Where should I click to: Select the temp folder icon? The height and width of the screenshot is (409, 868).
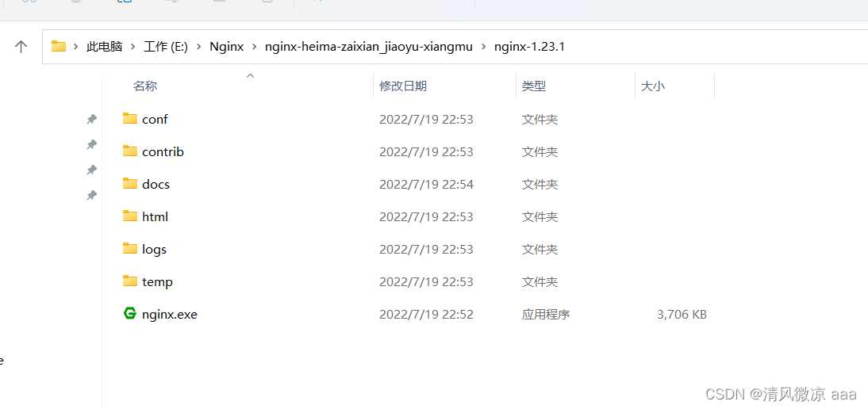tap(129, 281)
